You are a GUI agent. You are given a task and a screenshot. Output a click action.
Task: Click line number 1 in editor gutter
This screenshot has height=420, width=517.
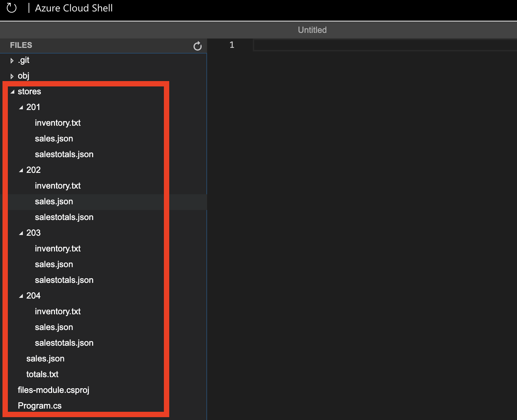pyautogui.click(x=232, y=45)
